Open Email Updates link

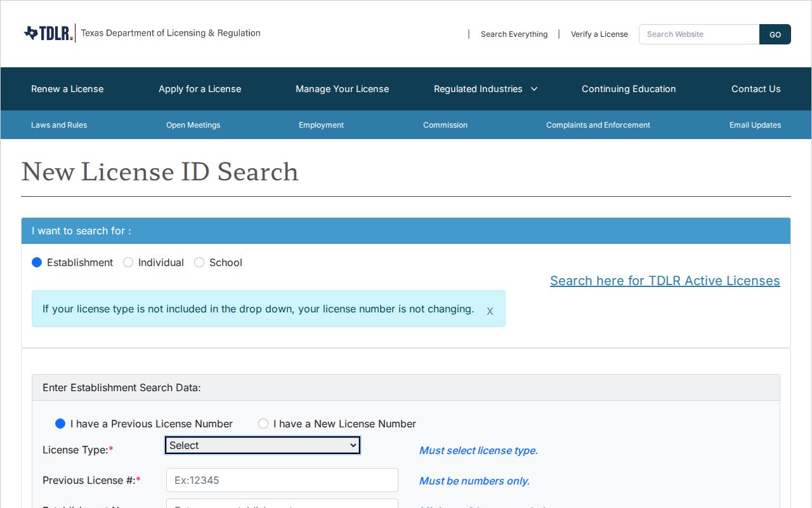tap(755, 125)
